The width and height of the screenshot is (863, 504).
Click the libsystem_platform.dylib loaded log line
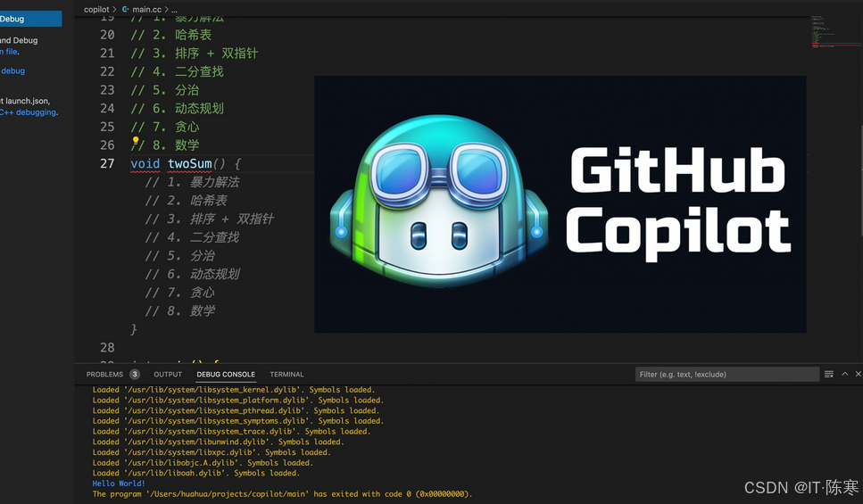[x=237, y=400]
